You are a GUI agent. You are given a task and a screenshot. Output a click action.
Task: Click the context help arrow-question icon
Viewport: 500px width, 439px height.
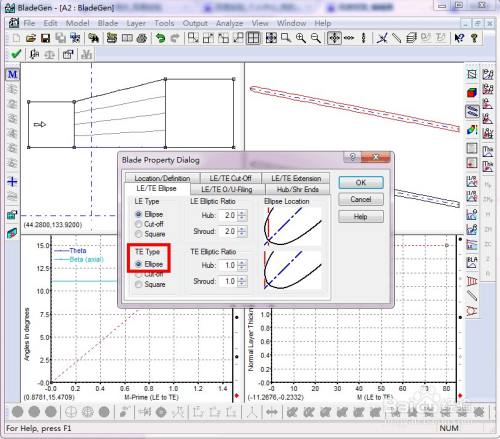[x=459, y=38]
